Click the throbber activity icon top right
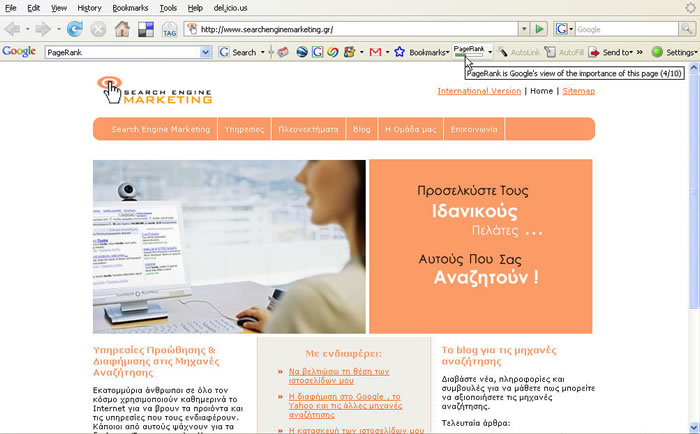 point(691,8)
